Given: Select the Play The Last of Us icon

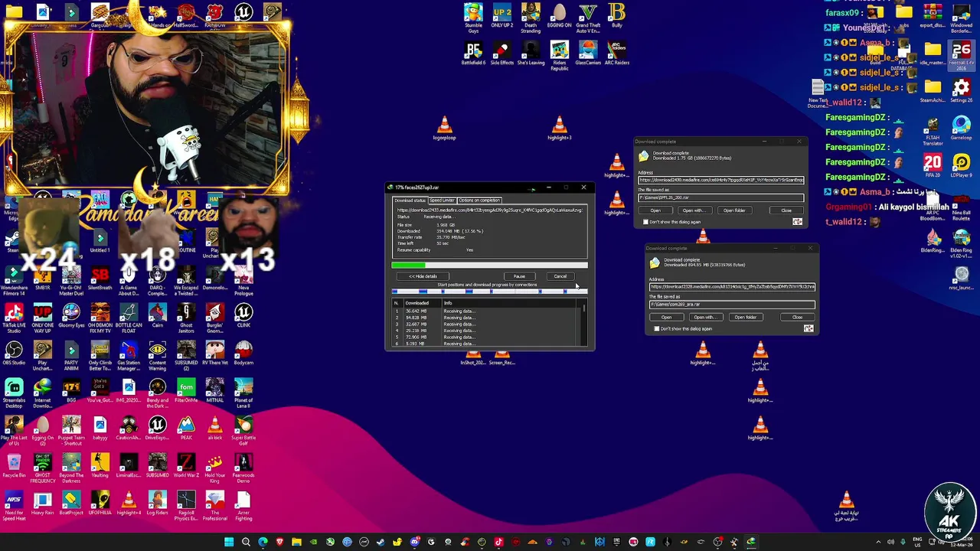Looking at the screenshot, I should (14, 430).
